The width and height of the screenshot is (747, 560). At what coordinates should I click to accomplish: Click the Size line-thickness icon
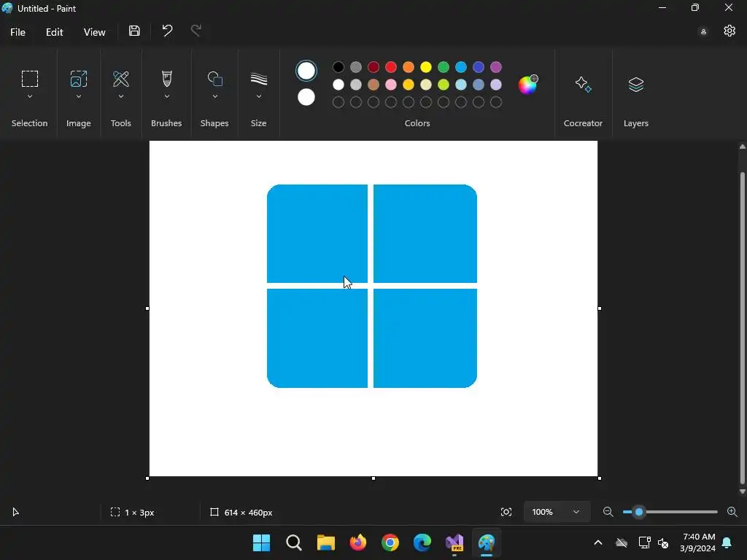[259, 79]
